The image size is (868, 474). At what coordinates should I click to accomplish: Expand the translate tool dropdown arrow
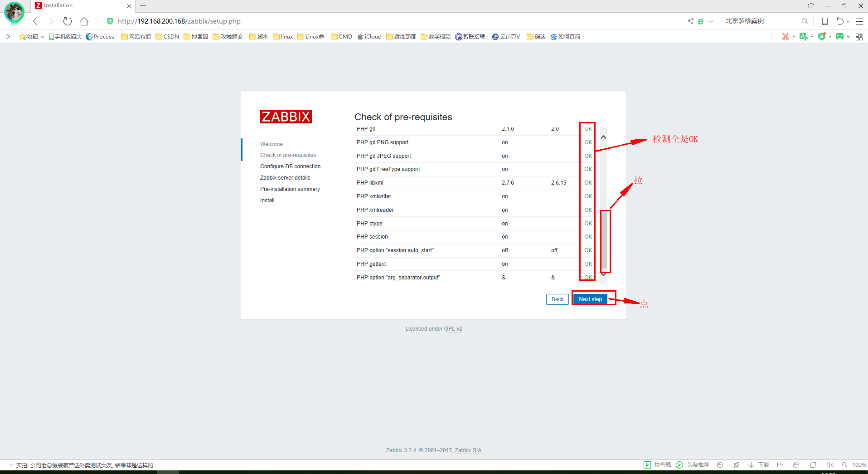pos(812,37)
